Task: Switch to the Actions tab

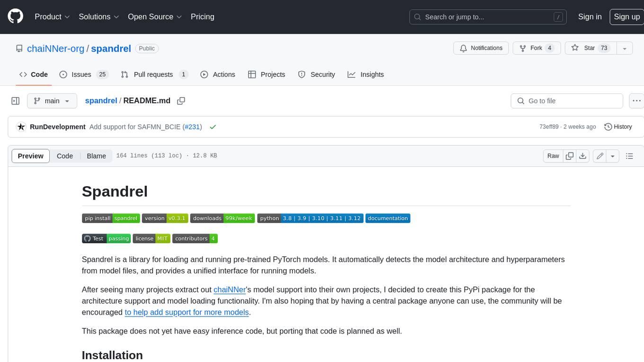Action: [217, 74]
